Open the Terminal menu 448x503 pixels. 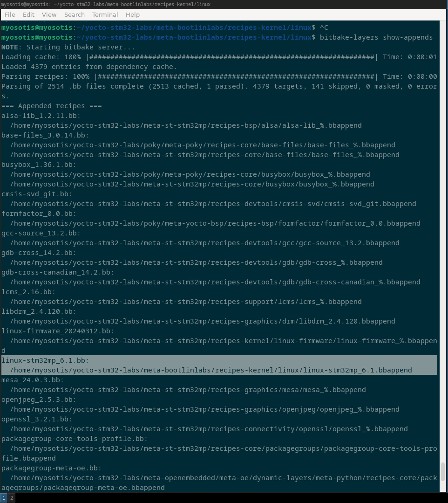(105, 14)
